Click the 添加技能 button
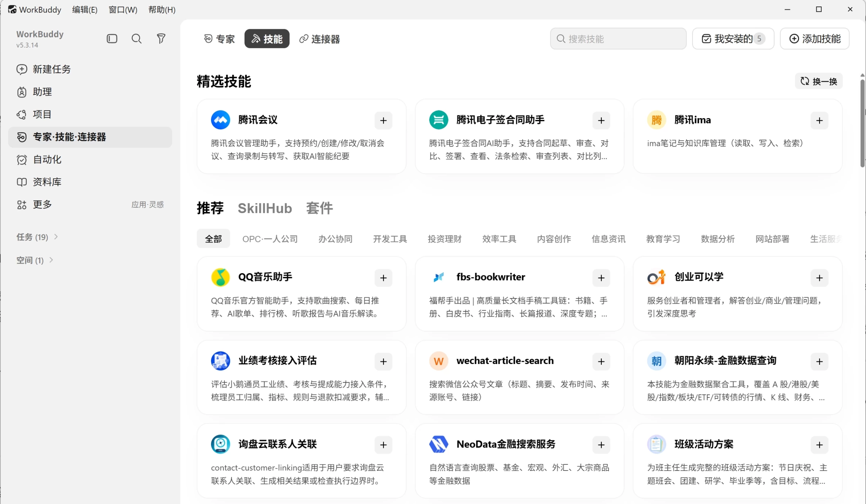Screen dimensions: 866x504 (815, 39)
